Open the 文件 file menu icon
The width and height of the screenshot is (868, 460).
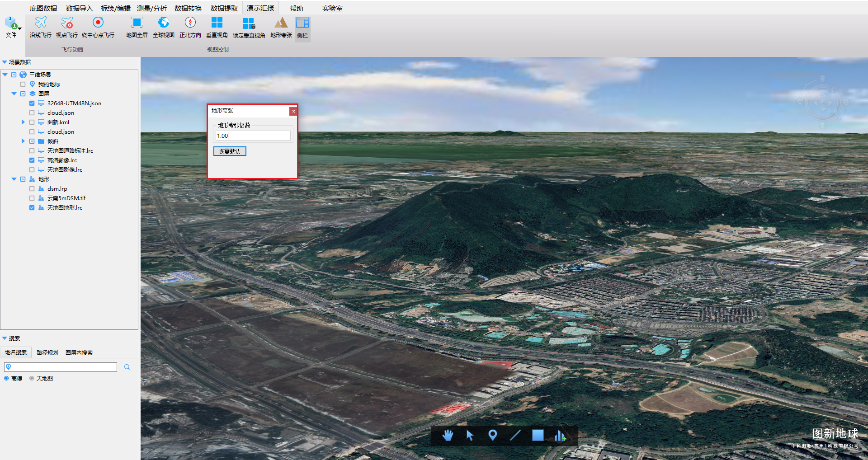(x=11, y=23)
